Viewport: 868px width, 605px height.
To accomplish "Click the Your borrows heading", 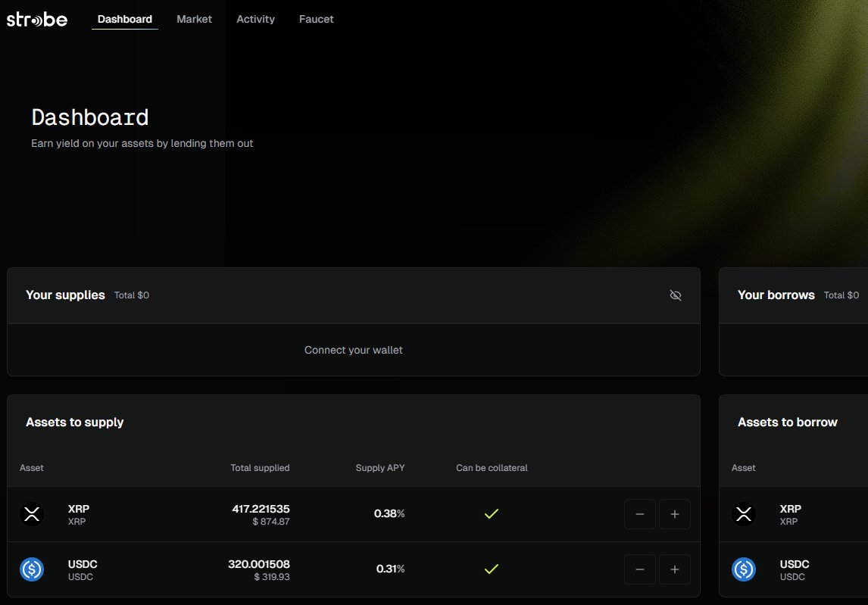I will tap(776, 295).
